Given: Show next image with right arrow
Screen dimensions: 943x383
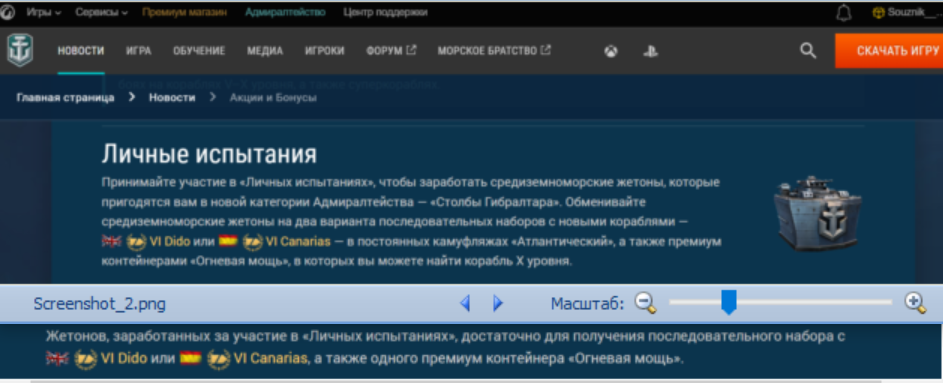Looking at the screenshot, I should click(x=497, y=303).
